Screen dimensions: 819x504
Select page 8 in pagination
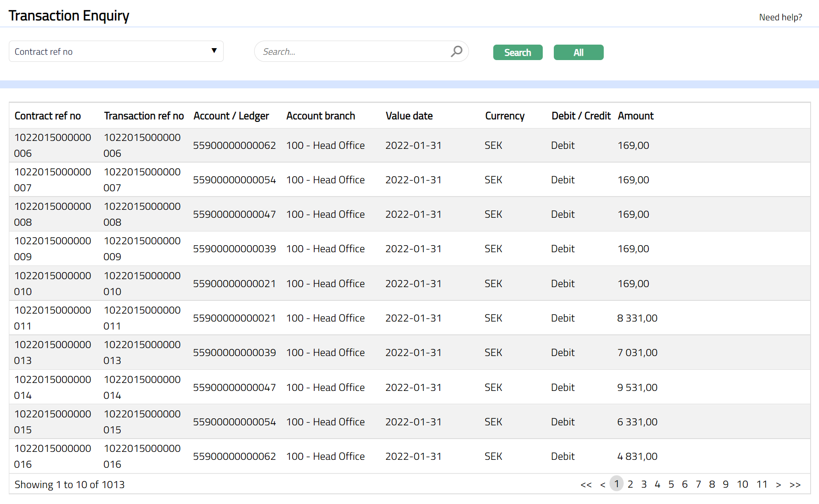click(712, 485)
